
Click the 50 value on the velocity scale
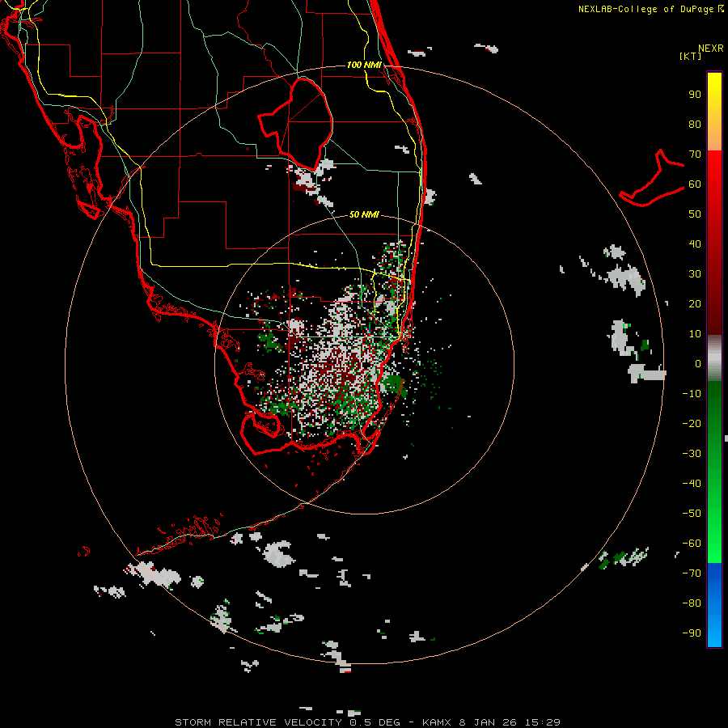[695, 214]
